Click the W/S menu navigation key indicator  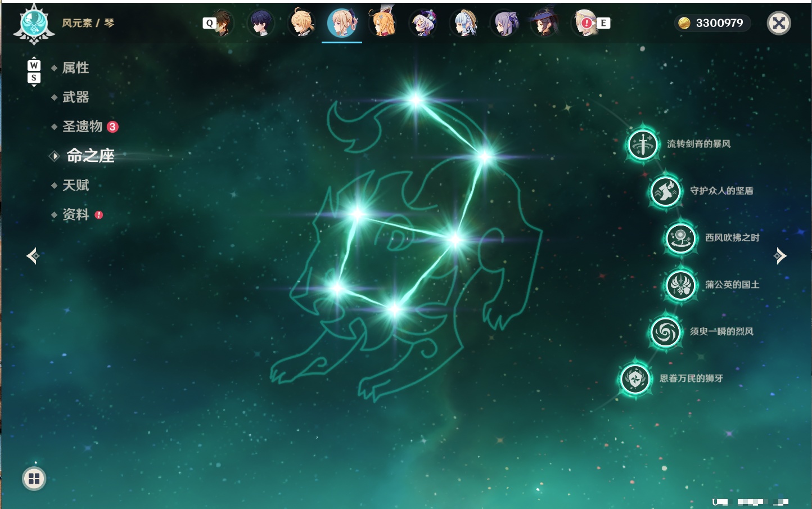tap(34, 71)
